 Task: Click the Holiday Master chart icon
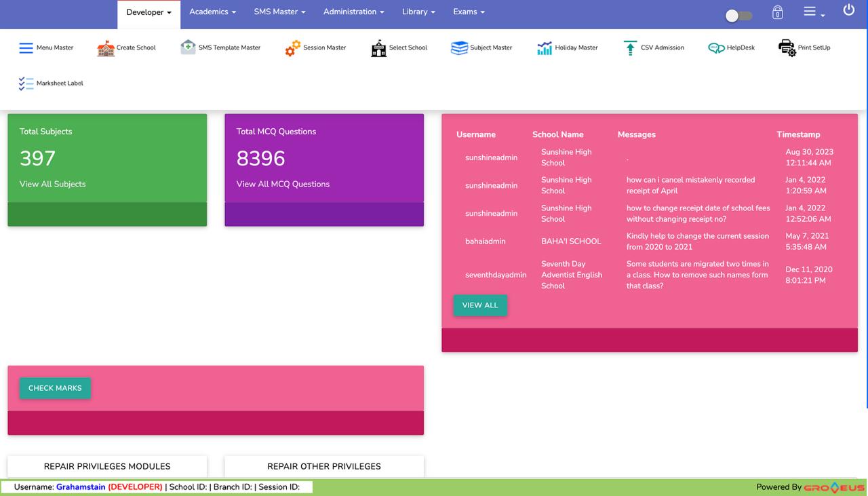[x=545, y=48]
